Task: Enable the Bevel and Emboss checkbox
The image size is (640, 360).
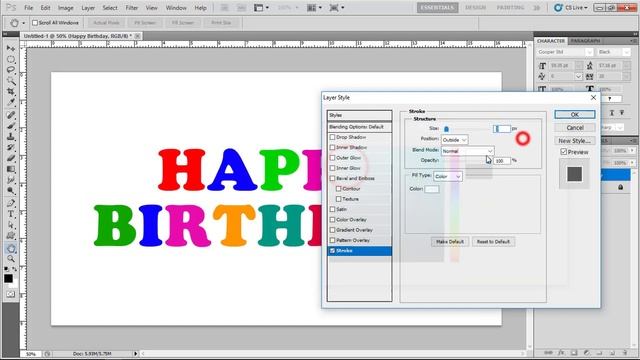Action: click(x=332, y=178)
